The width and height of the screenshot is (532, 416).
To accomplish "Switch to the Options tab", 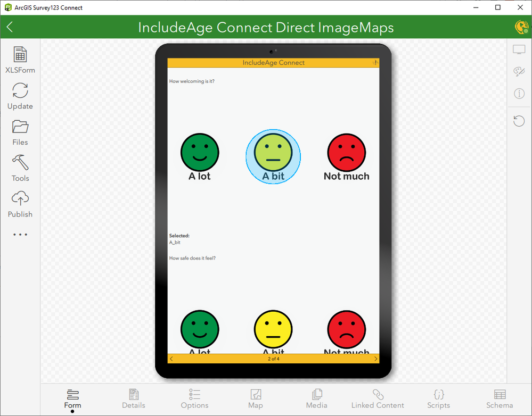I will point(195,399).
